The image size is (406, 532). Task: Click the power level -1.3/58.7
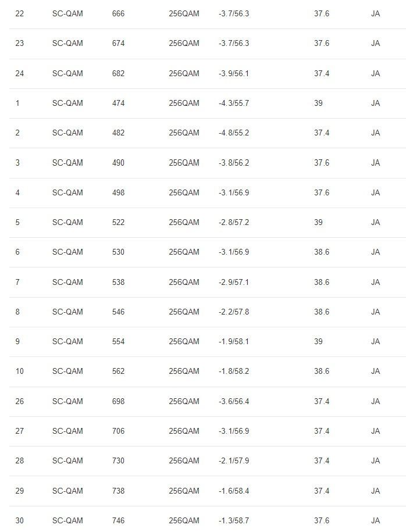[233, 520]
